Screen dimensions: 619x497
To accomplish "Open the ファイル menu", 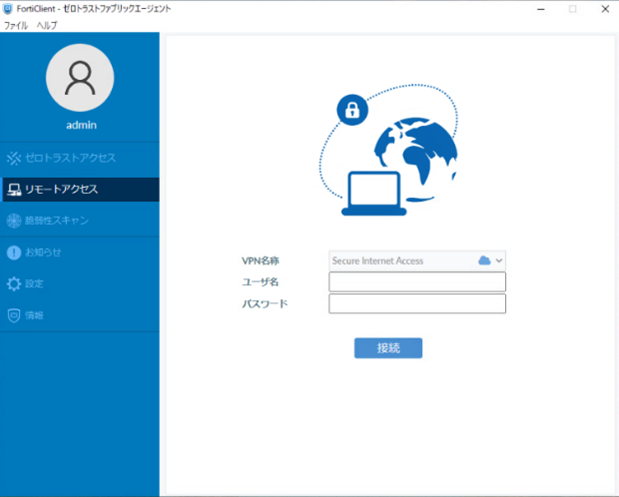I will tap(16, 26).
